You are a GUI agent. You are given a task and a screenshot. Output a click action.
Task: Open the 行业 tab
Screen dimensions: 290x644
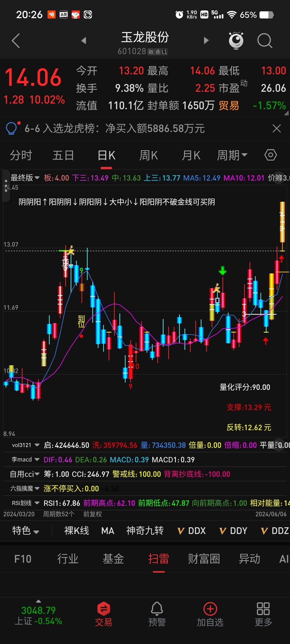tap(68, 559)
